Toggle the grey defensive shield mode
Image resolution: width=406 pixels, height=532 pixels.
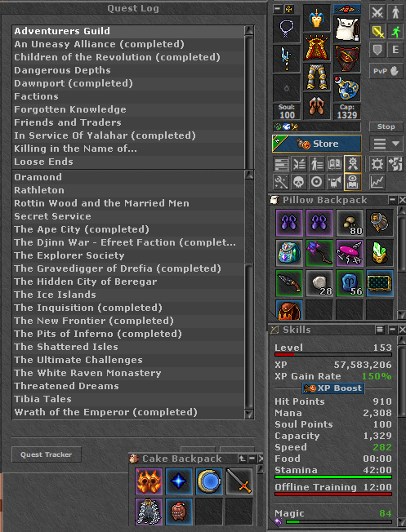(377, 51)
